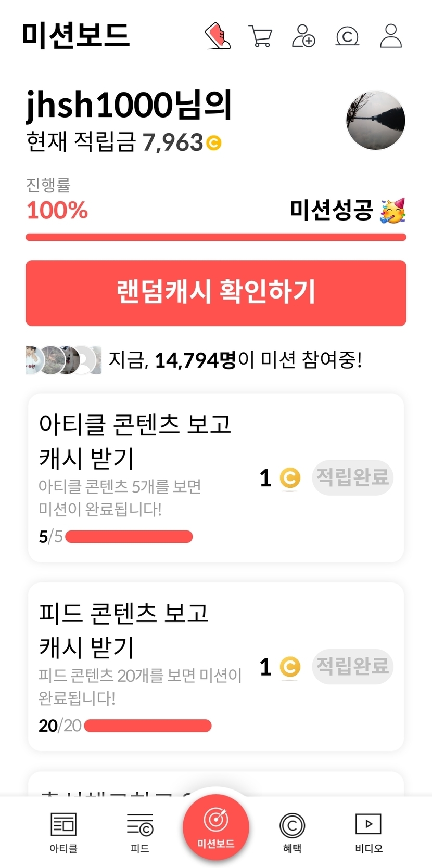Tap the coin icon on the article mission

point(290,477)
